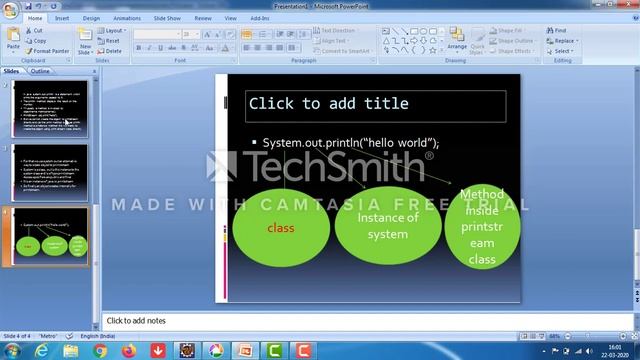Open Shape Outline color options

tap(512, 41)
